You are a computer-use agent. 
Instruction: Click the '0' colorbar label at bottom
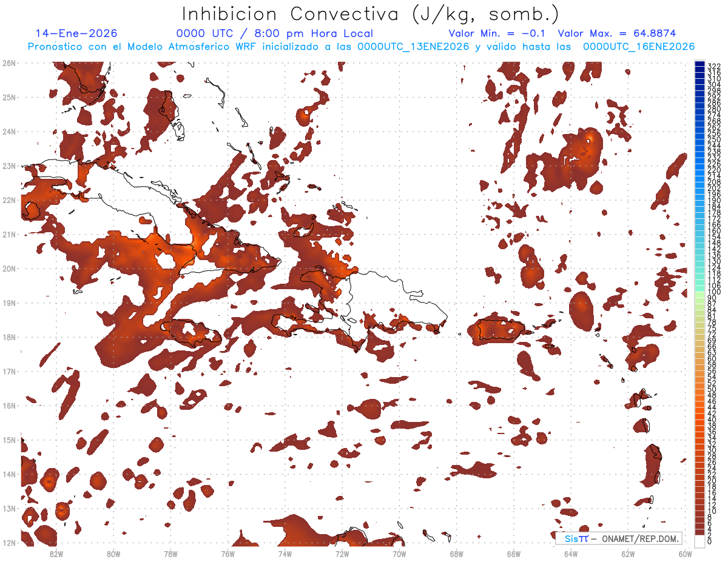[710, 541]
